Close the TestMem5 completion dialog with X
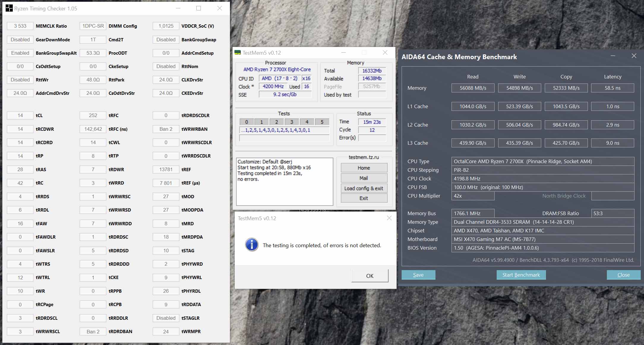Viewport: 644px width, 345px height. pos(389,218)
